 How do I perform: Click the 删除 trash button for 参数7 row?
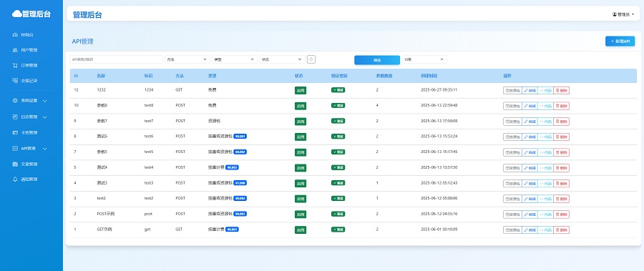[x=561, y=122]
